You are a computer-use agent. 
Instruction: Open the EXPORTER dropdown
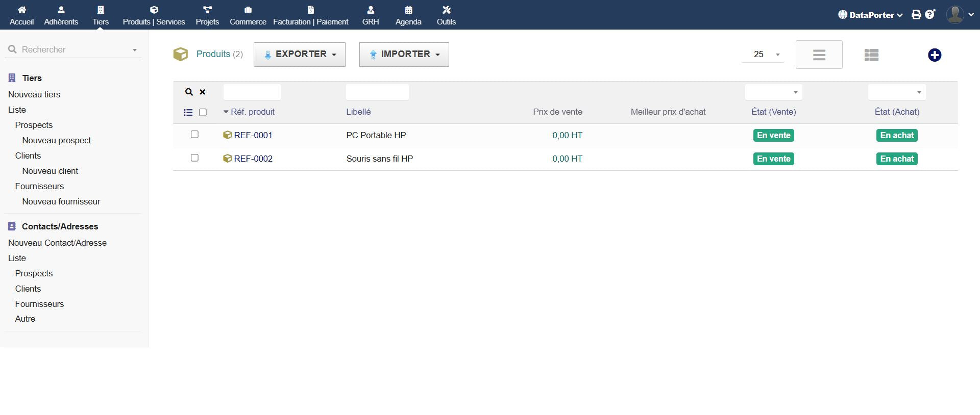pos(300,55)
